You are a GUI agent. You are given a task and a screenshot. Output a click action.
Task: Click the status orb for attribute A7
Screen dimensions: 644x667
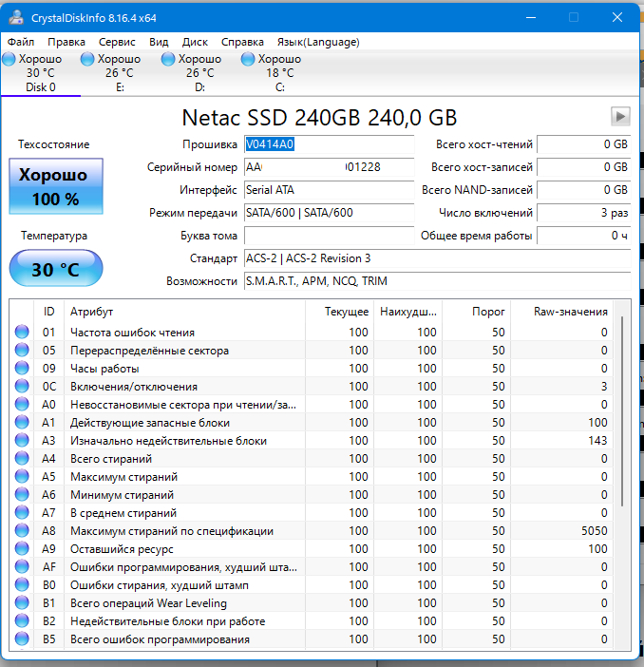coord(22,512)
